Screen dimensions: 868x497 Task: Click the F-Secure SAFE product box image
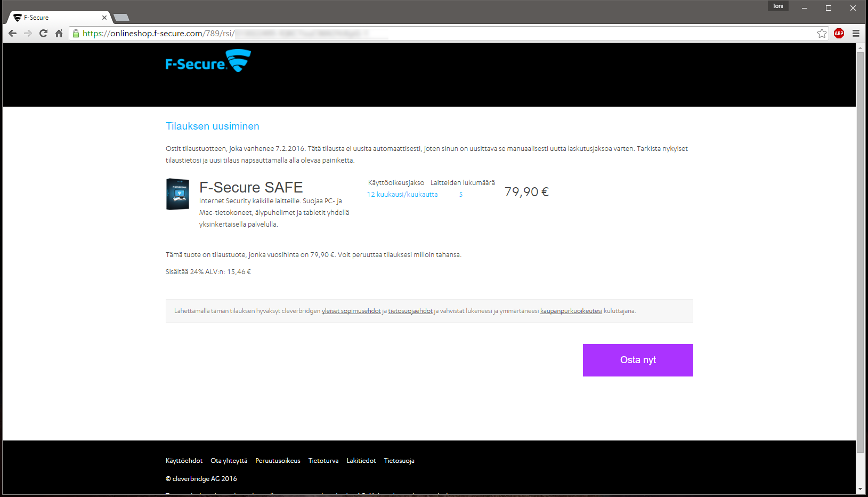point(177,194)
